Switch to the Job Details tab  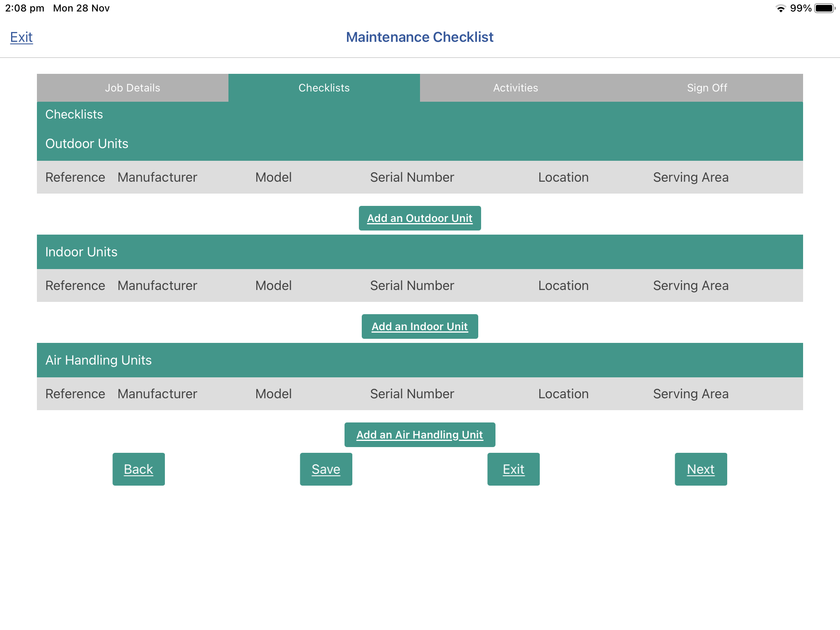coord(132,88)
